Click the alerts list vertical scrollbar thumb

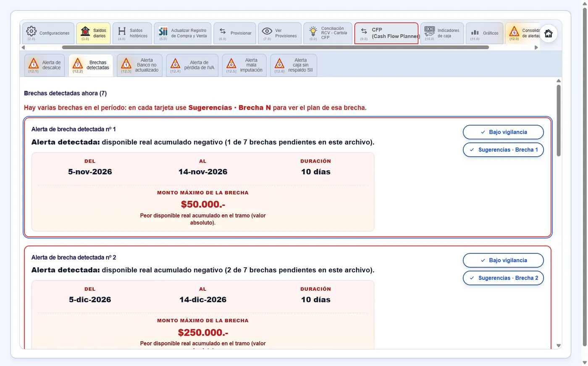point(559,121)
